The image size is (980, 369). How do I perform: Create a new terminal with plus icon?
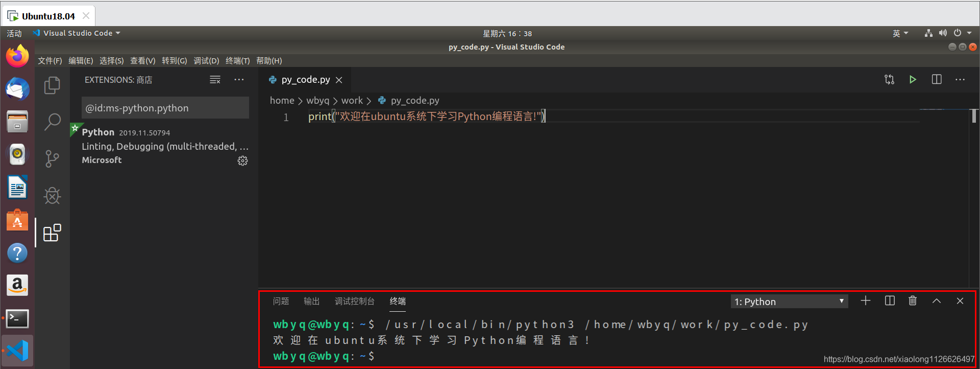866,301
